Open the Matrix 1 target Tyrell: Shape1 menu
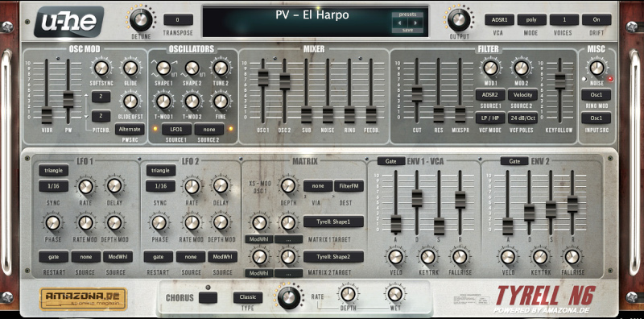 point(333,222)
